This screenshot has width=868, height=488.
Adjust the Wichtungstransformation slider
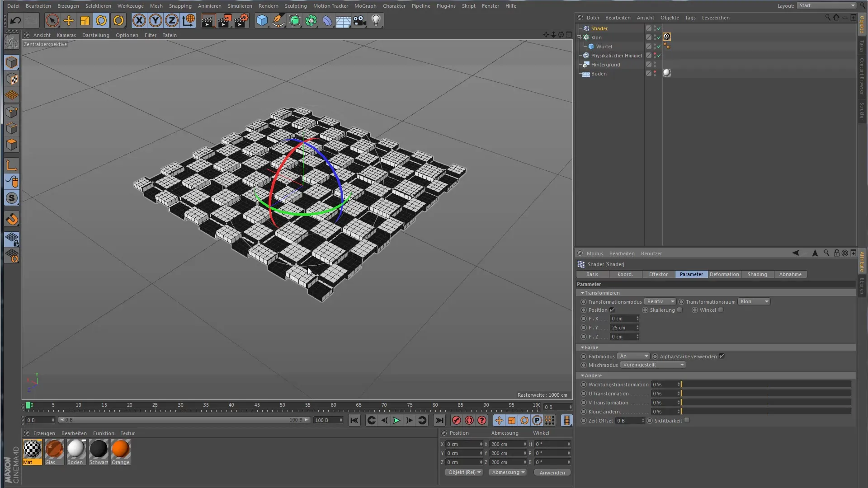[766, 385]
